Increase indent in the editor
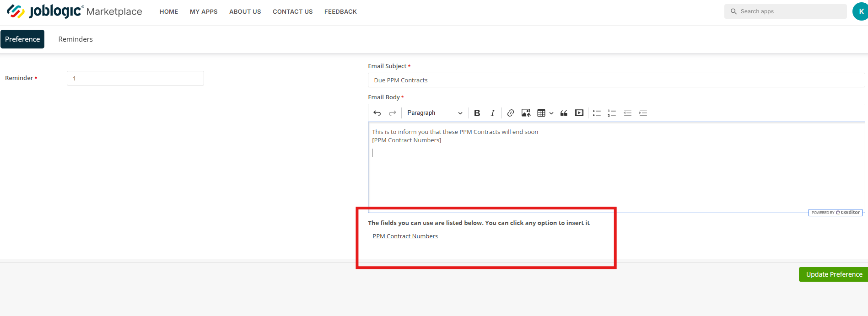868x316 pixels. coord(643,113)
